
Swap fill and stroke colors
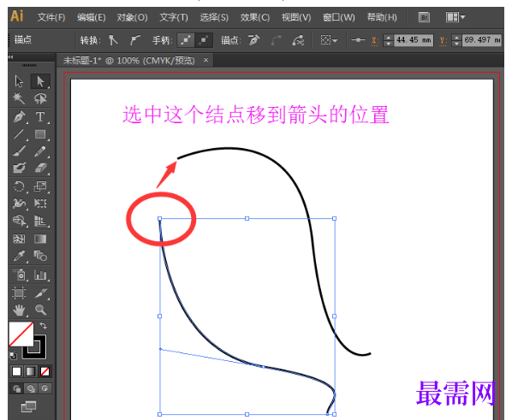[x=43, y=325]
